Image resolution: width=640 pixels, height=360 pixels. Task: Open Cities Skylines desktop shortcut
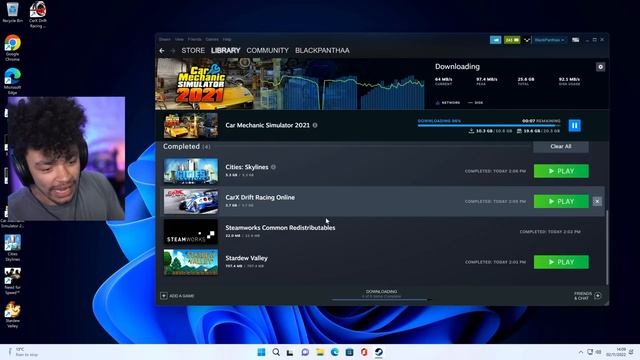click(x=12, y=248)
